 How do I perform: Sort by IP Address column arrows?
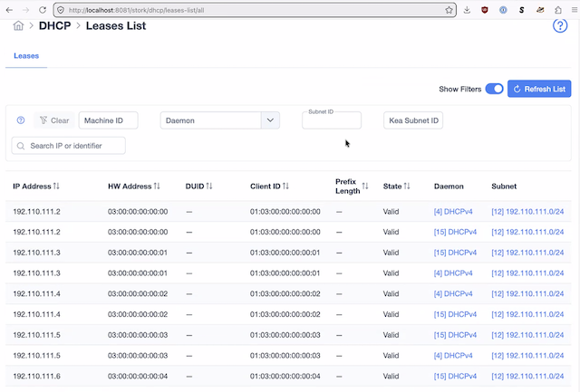56,186
